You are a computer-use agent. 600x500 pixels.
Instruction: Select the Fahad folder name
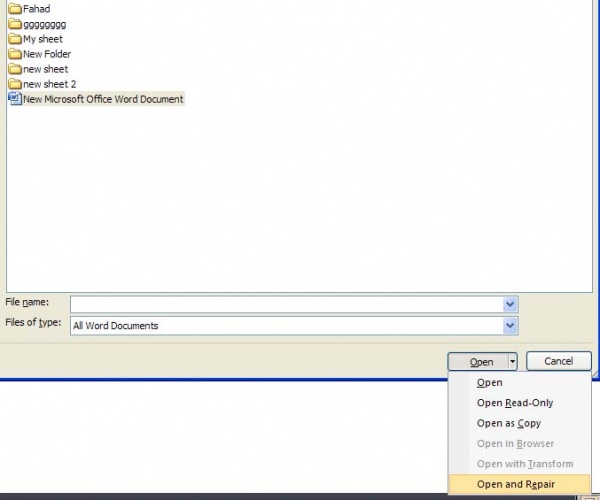pos(37,8)
